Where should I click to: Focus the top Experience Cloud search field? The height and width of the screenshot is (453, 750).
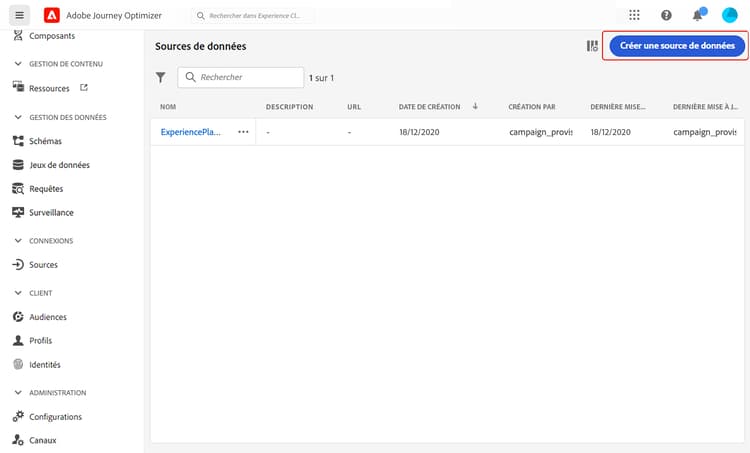[x=254, y=16]
